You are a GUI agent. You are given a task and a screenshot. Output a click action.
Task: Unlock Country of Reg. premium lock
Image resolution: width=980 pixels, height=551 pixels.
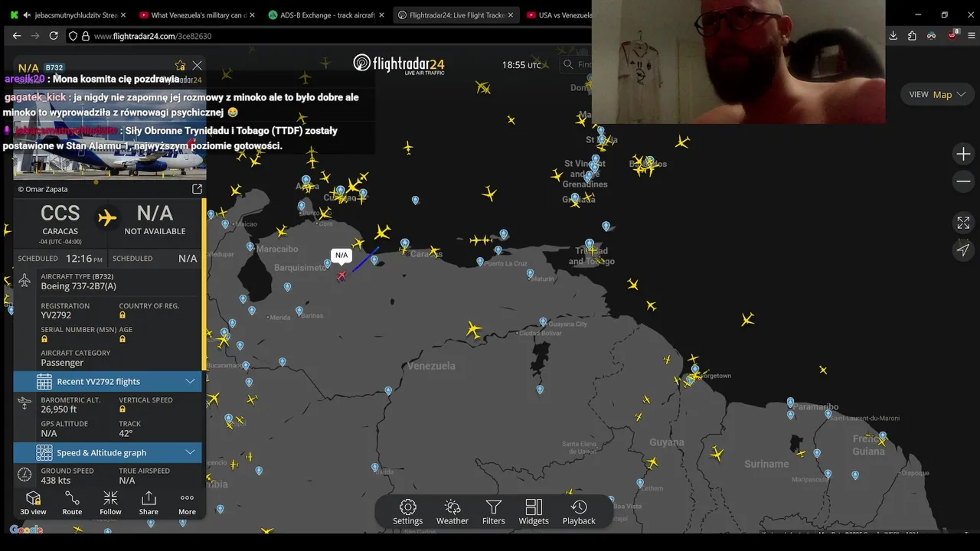(x=122, y=315)
